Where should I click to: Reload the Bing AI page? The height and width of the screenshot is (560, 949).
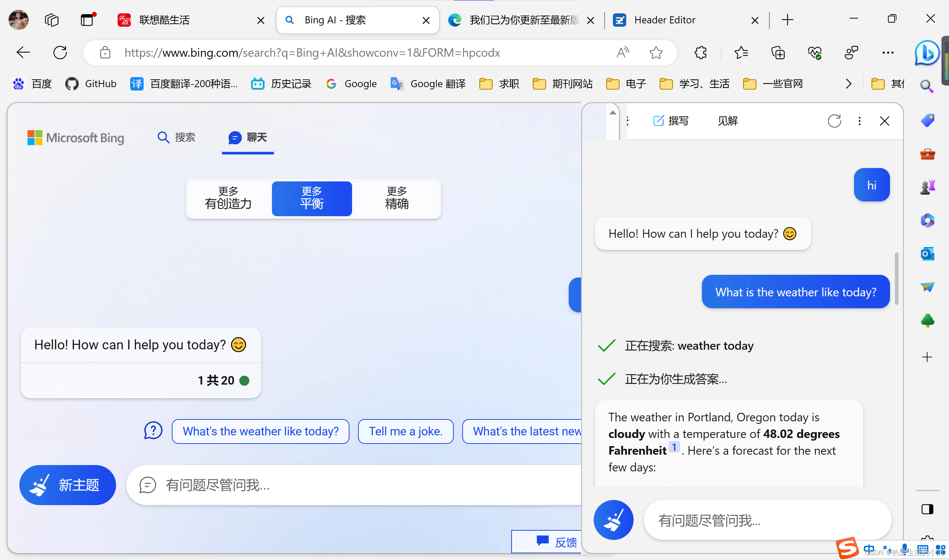60,52
